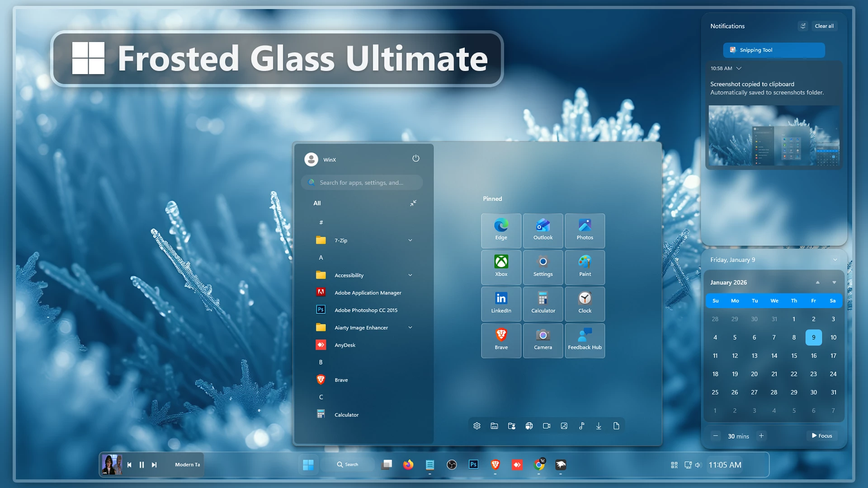Open the Calculator pinned tile
Image resolution: width=868 pixels, height=488 pixels.
(x=543, y=304)
